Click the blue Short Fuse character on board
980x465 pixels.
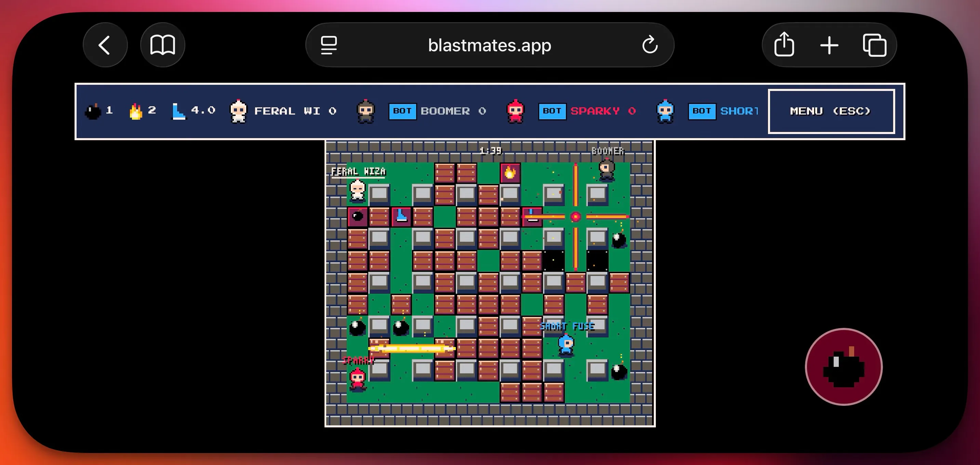click(x=566, y=345)
